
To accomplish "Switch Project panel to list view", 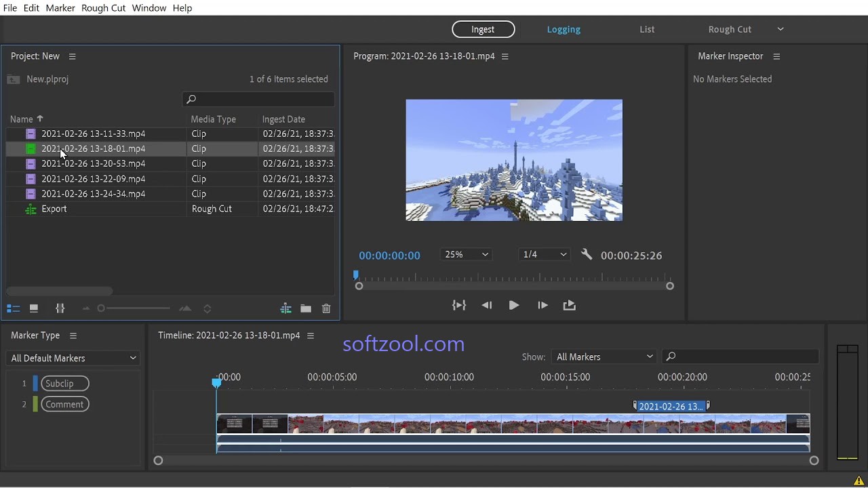I will (x=13, y=308).
